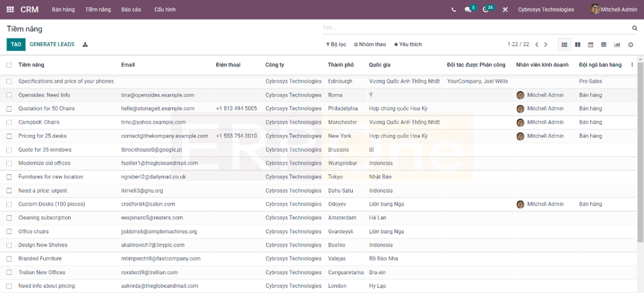The width and height of the screenshot is (644, 293).
Task: Open the Bộ lọc filters dropdown
Action: [336, 45]
